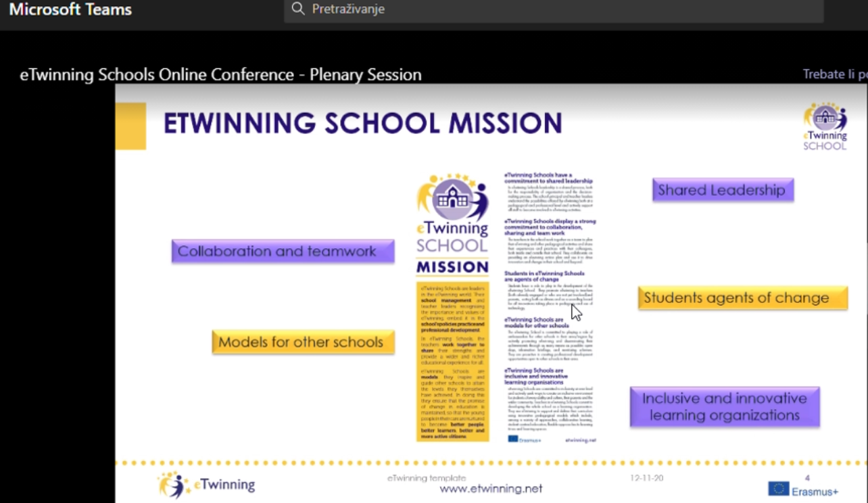
Task: Click the 'Shared Leadership' purple label
Action: (x=723, y=190)
